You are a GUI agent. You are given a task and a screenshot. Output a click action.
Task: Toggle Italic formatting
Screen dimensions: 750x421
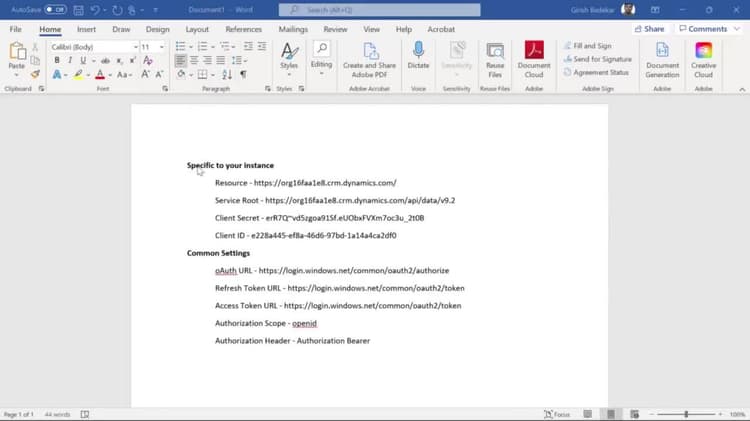point(70,60)
